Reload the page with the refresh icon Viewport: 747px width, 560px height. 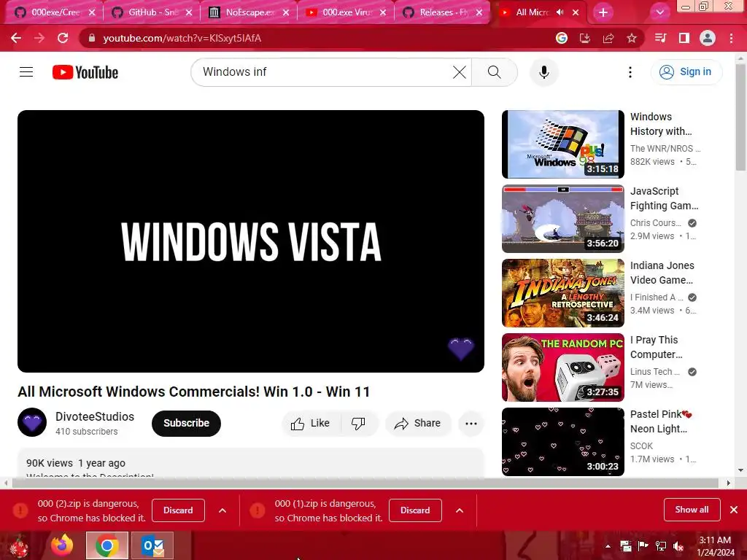(63, 38)
